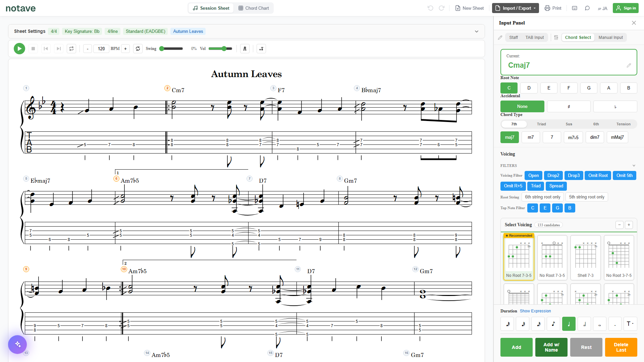Screen dimensions: 644x362
Task: Collapse the Filters section chevron
Action: click(x=634, y=166)
